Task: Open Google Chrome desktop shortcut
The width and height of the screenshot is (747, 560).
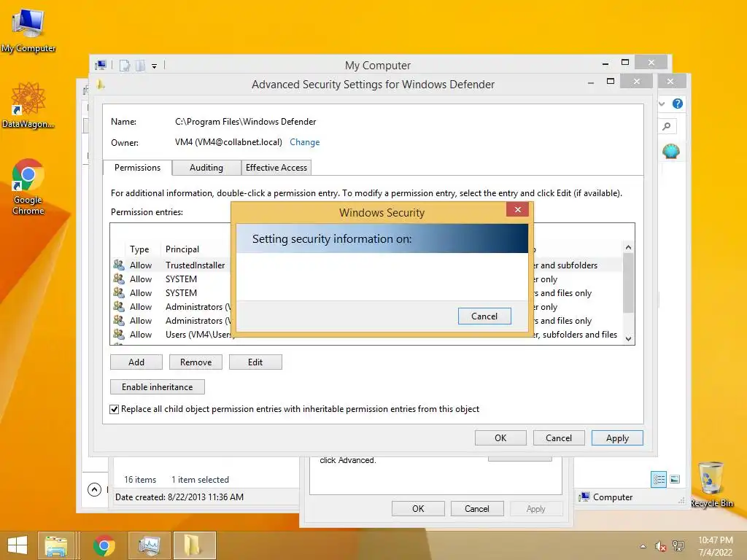Action: [x=28, y=186]
